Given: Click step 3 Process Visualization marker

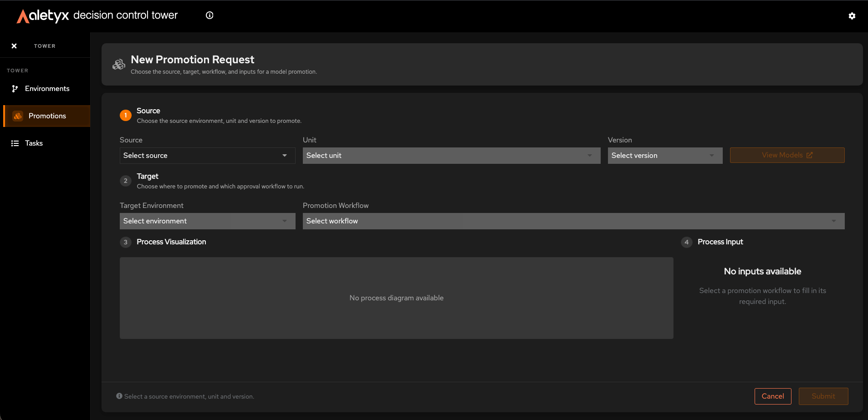Looking at the screenshot, I should click(126, 242).
